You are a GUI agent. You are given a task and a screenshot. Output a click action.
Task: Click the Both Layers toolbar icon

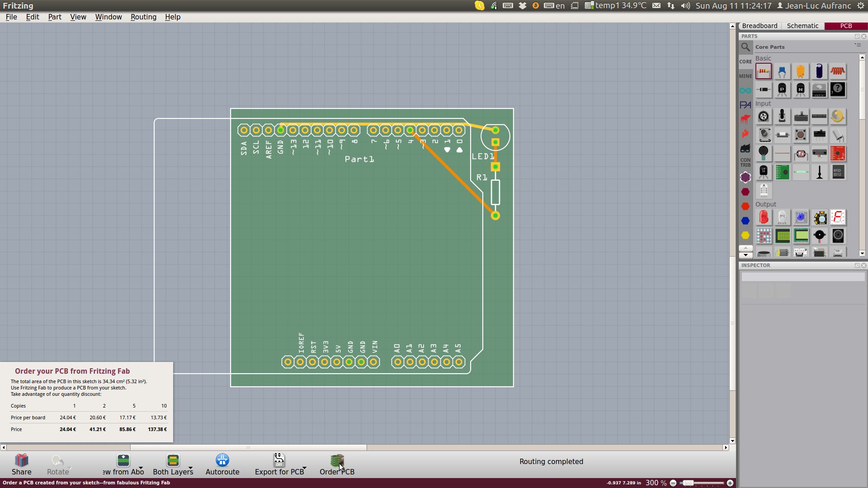pos(173,460)
